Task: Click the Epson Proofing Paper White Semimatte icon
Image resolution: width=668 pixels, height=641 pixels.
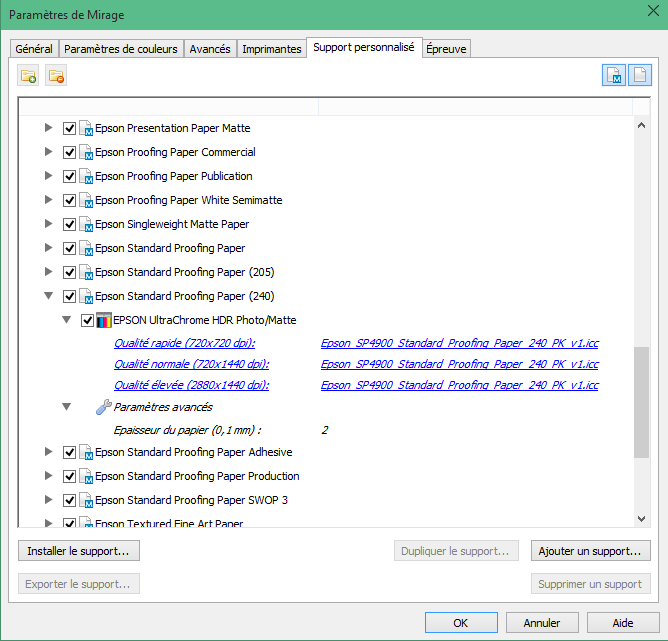Action: [x=86, y=200]
